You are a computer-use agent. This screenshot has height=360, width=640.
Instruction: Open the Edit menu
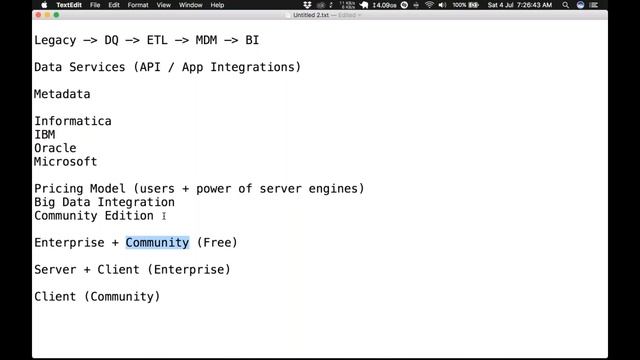pos(114,5)
